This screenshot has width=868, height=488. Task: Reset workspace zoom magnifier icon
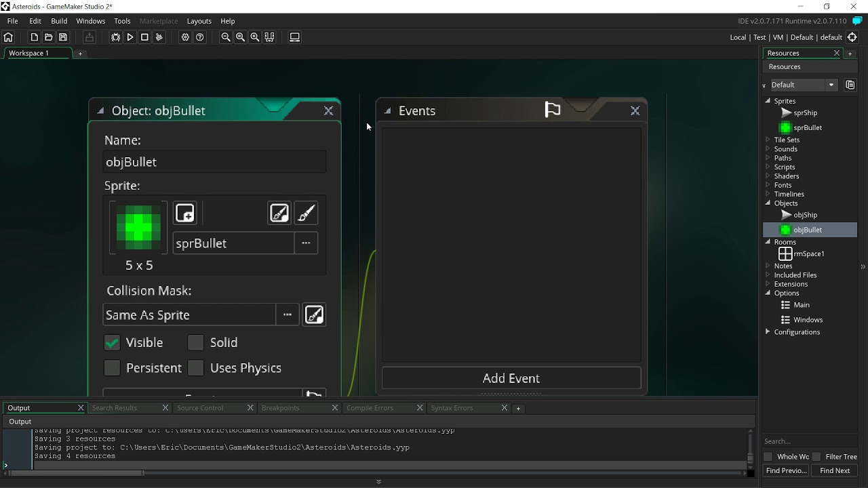pos(240,37)
